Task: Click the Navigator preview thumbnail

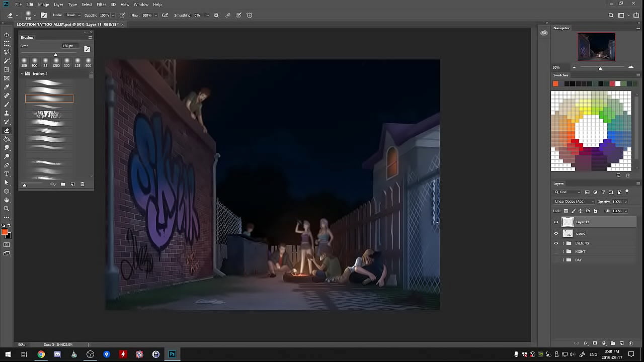Action: 596,47
